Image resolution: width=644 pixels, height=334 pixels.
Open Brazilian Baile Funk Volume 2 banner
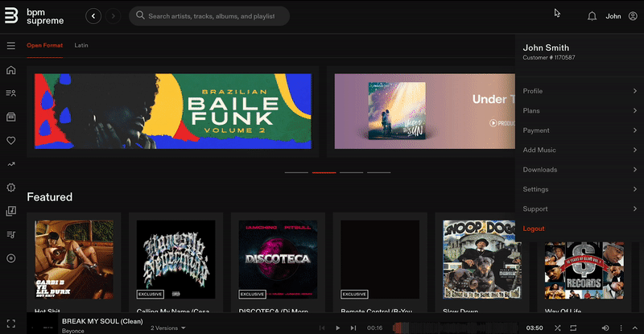[x=173, y=111]
